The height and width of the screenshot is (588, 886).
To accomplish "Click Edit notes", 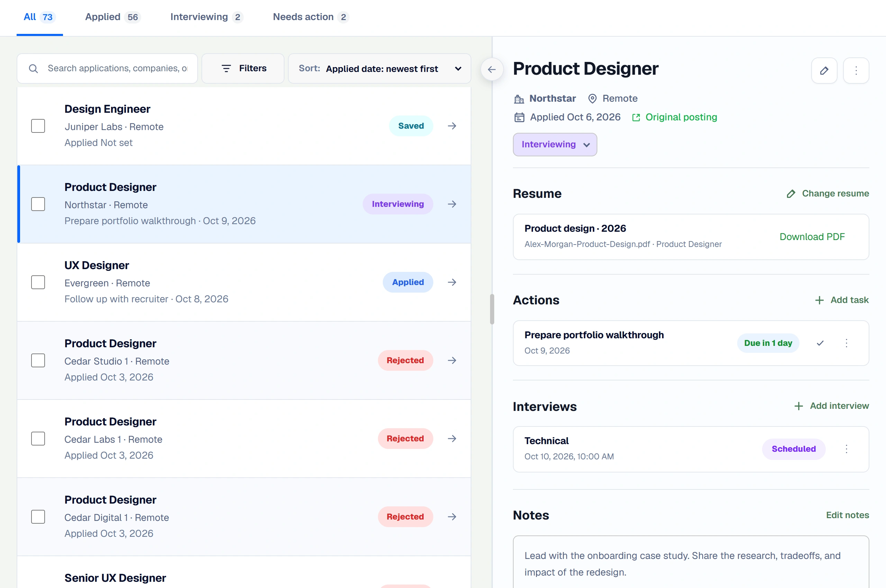I will 847,515.
